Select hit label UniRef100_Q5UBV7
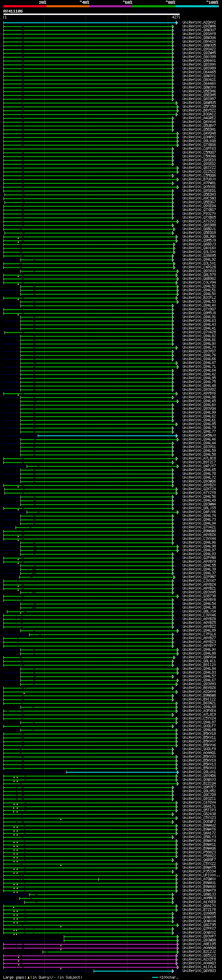This screenshot has height=980, width=222. click(x=199, y=125)
